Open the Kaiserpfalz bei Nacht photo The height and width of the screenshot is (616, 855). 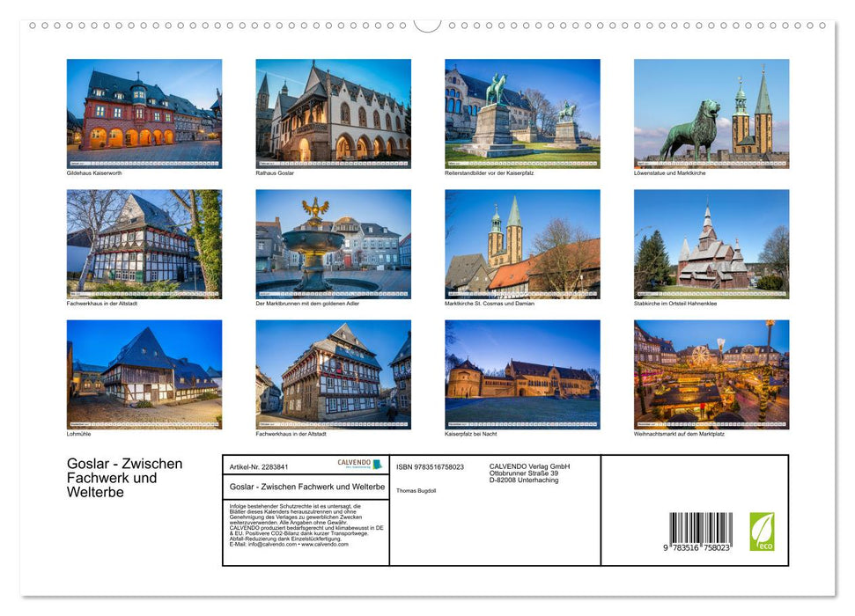pos(522,375)
